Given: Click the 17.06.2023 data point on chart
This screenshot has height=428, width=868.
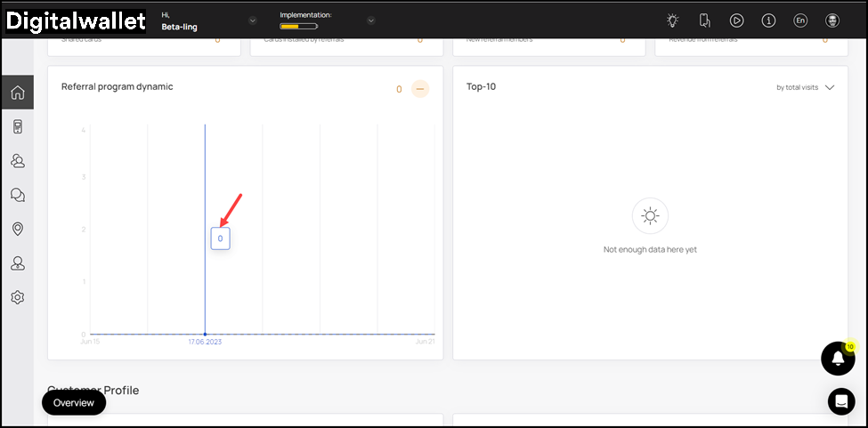Looking at the screenshot, I should [x=205, y=334].
